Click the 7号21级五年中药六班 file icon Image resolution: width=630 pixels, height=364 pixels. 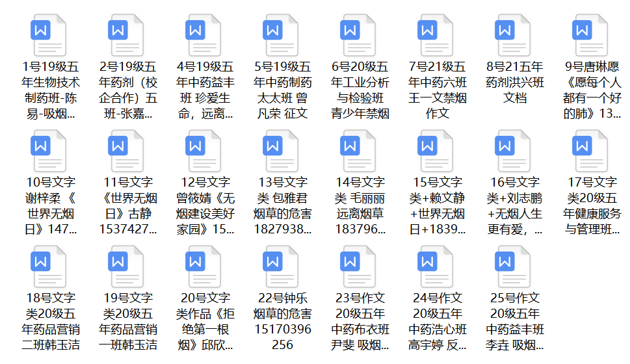click(435, 35)
